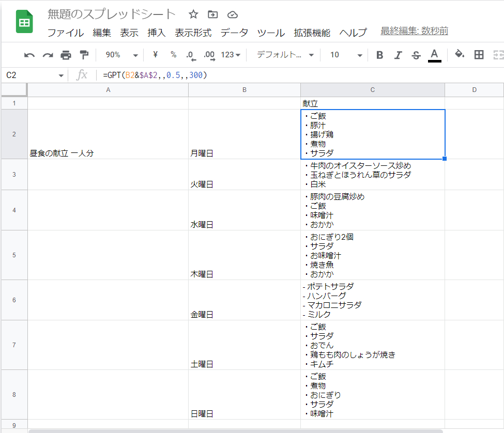Select row 8 header
The image size is (504, 433).
[x=14, y=394]
